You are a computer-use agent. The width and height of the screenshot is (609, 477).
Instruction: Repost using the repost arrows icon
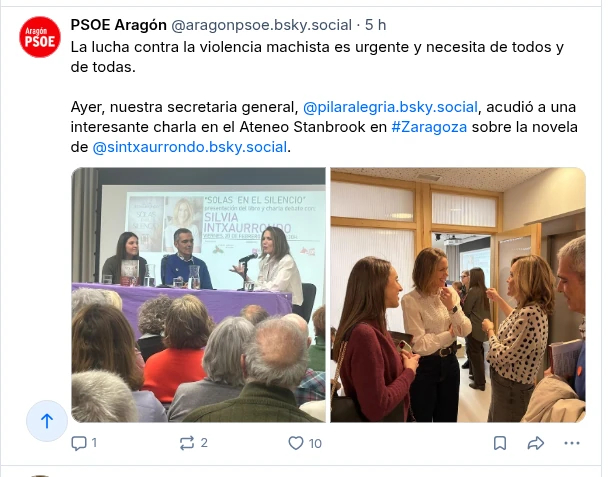[x=187, y=443]
